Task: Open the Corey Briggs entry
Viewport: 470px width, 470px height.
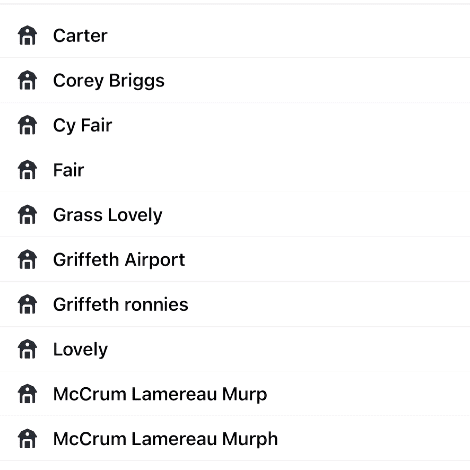Action: (235, 80)
